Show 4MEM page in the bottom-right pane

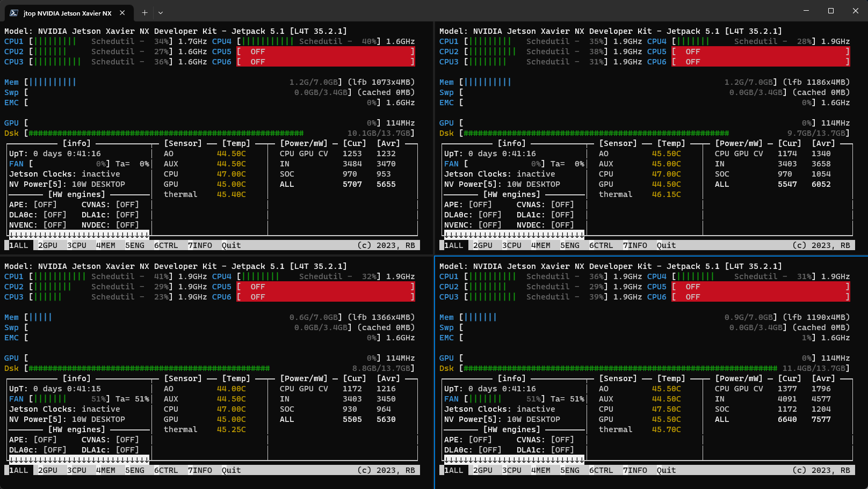pos(541,470)
